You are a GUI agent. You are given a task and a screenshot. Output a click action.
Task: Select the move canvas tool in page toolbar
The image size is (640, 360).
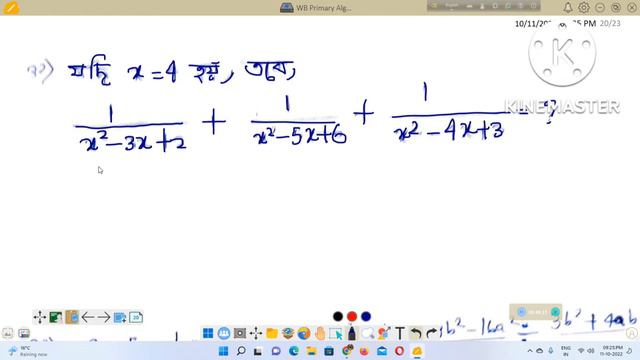(40, 317)
